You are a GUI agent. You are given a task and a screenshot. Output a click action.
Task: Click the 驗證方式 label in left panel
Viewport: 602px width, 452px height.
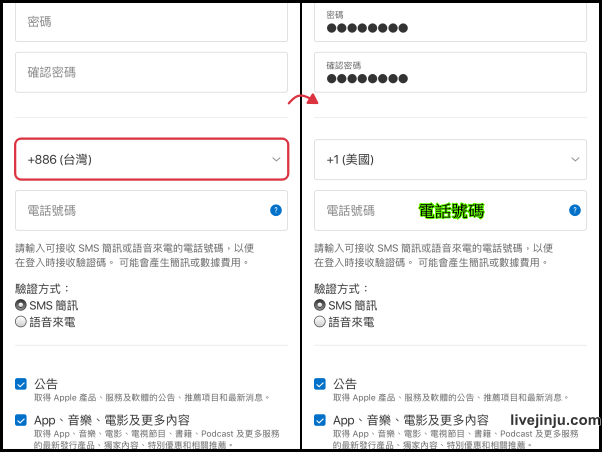pos(42,289)
